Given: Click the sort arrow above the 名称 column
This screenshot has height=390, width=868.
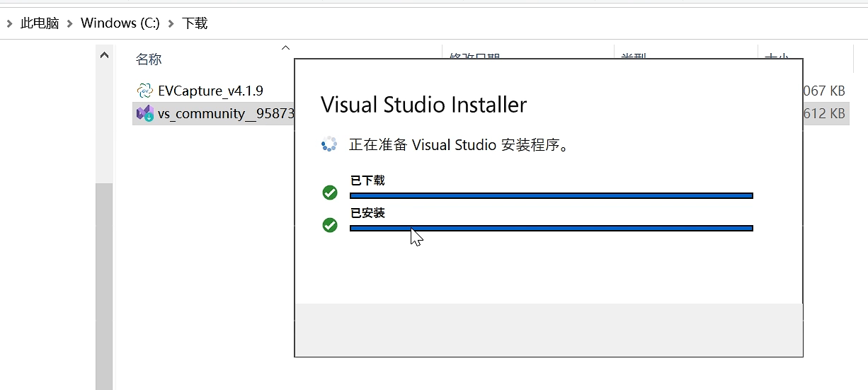Looking at the screenshot, I should (285, 48).
